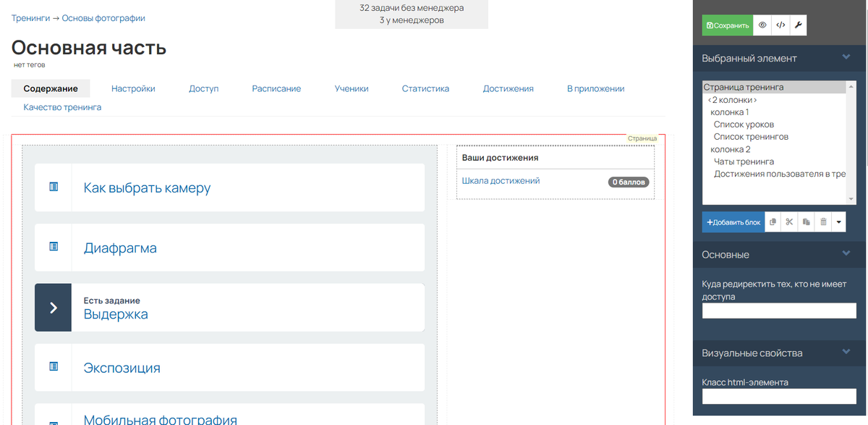Open the Доступ tab

204,88
